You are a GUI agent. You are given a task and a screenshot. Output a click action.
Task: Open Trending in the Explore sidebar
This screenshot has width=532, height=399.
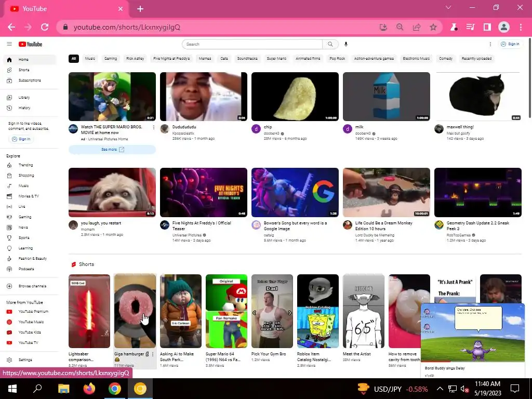[26, 165]
